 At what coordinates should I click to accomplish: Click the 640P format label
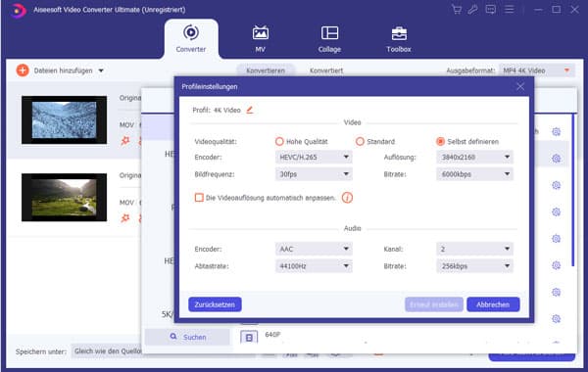(x=272, y=334)
